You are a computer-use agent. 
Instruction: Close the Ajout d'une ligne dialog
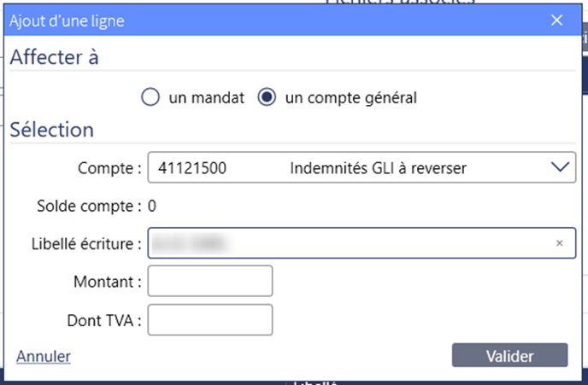click(x=557, y=20)
